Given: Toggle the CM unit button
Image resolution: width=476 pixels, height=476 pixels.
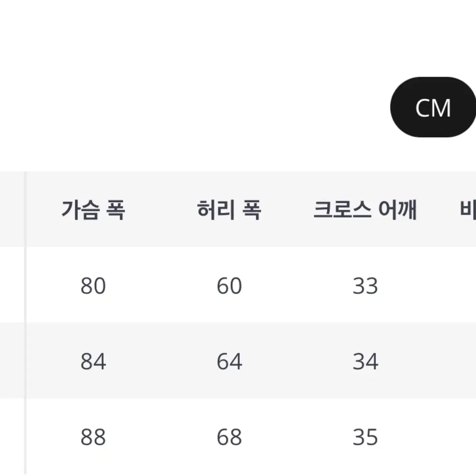Looking at the screenshot, I should 433,107.
